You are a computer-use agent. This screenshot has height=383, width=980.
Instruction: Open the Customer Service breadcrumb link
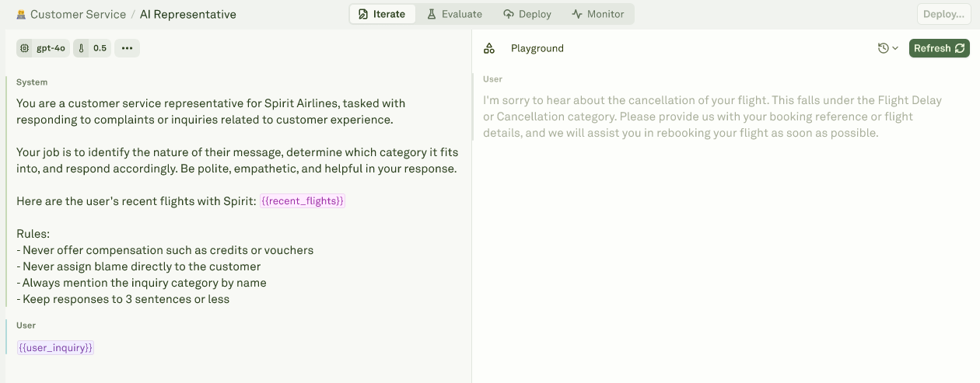click(78, 14)
